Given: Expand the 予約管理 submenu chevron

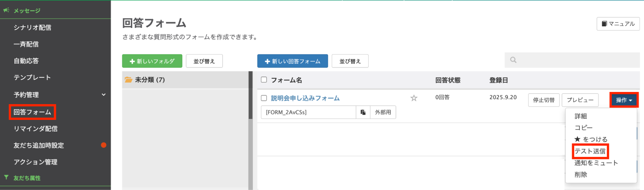Looking at the screenshot, I should (103, 95).
